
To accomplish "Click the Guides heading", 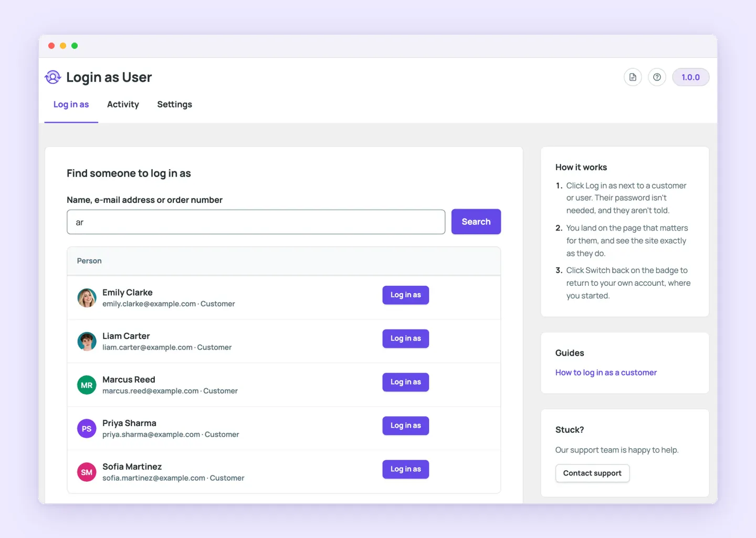I will [x=570, y=353].
